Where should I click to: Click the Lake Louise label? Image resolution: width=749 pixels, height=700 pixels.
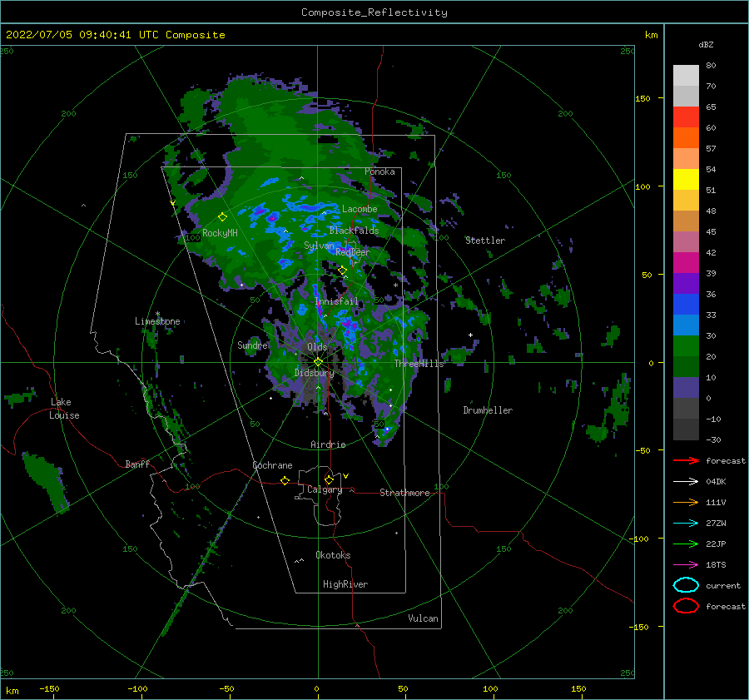(64, 409)
